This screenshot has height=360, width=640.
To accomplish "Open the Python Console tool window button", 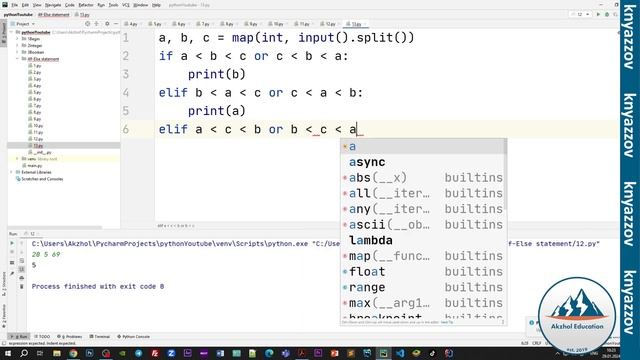I will 134,337.
